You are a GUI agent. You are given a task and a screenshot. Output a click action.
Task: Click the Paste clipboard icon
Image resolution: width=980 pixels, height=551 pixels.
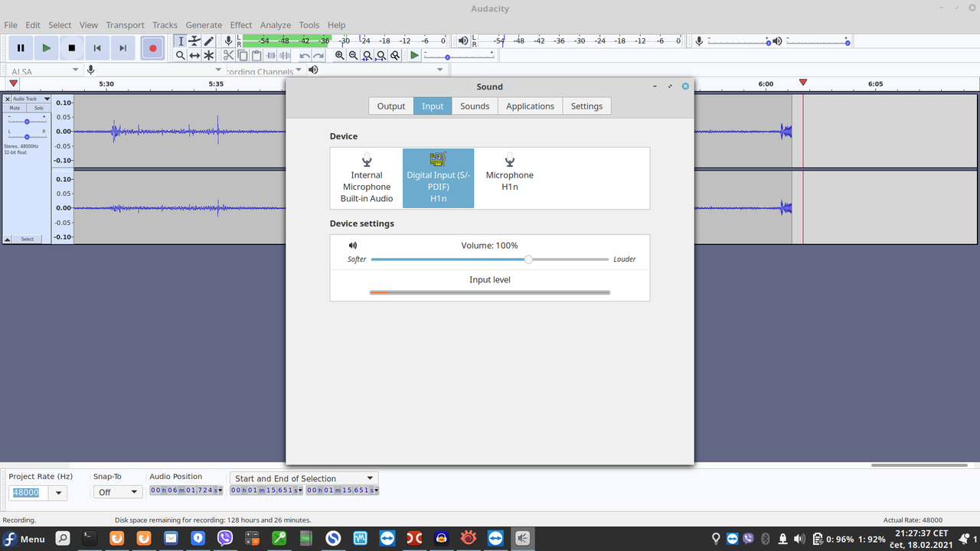coord(256,55)
